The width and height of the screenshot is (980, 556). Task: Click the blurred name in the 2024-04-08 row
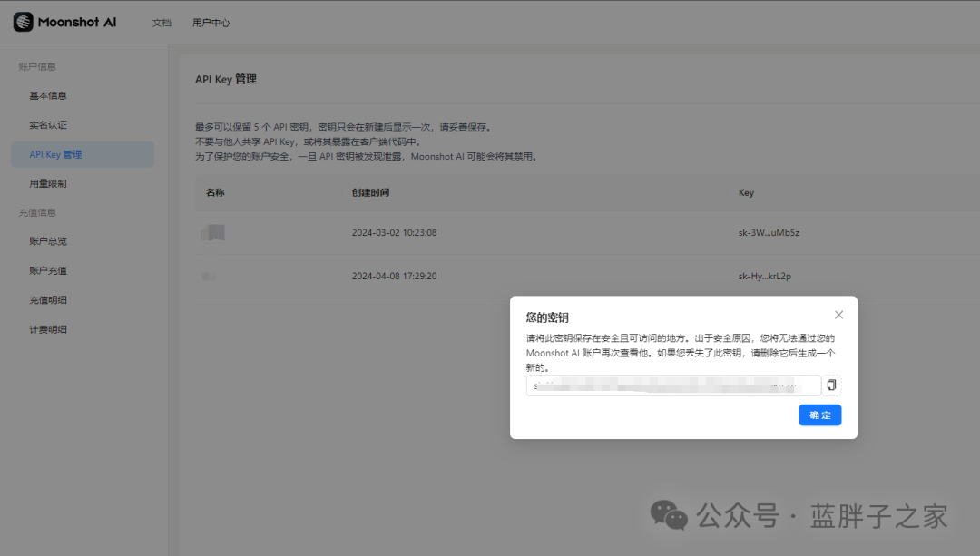209,276
